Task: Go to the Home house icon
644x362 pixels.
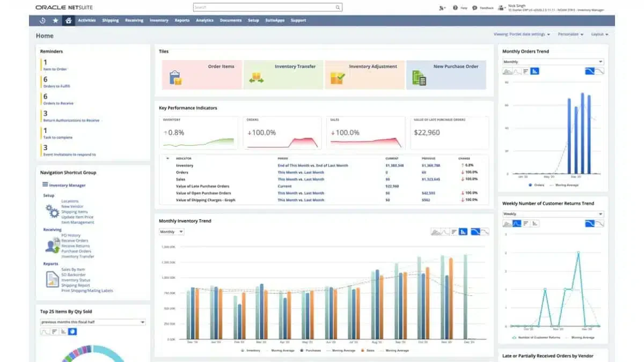Action: [68, 20]
